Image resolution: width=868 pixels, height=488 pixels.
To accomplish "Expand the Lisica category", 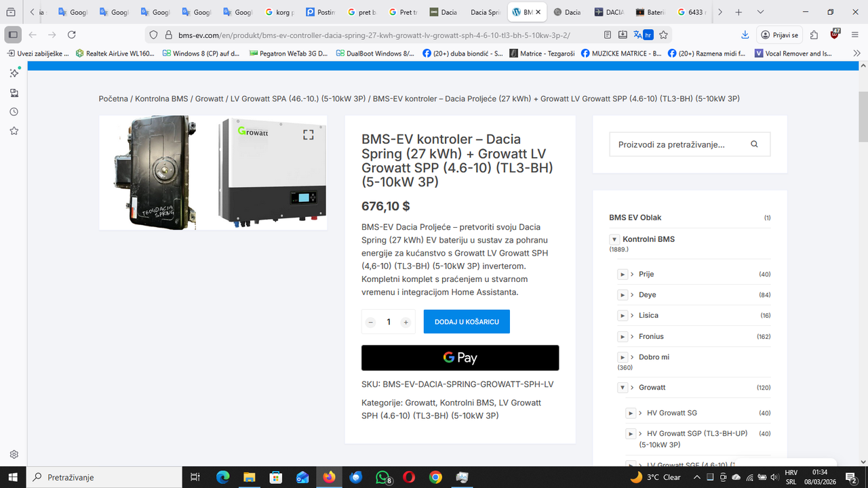I will click(623, 316).
